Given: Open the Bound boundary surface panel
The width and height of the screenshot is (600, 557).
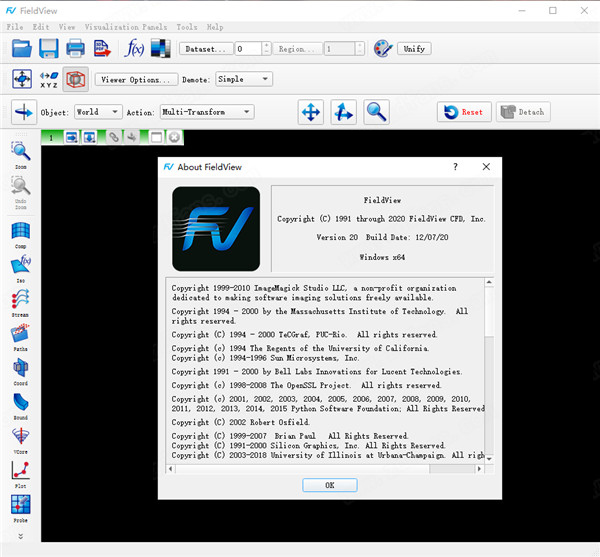Looking at the screenshot, I should coord(21,406).
